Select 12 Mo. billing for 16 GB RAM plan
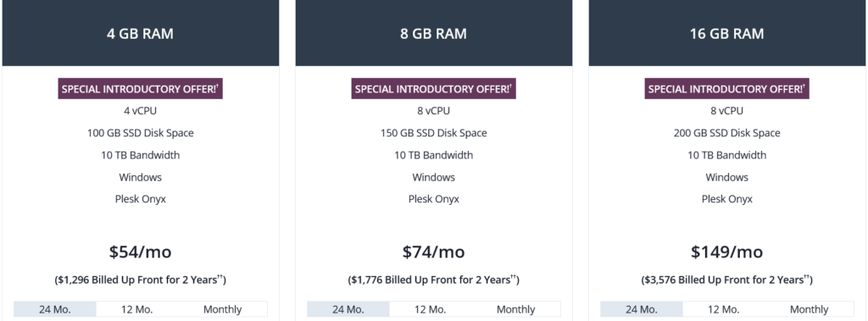The width and height of the screenshot is (868, 321). click(x=724, y=309)
